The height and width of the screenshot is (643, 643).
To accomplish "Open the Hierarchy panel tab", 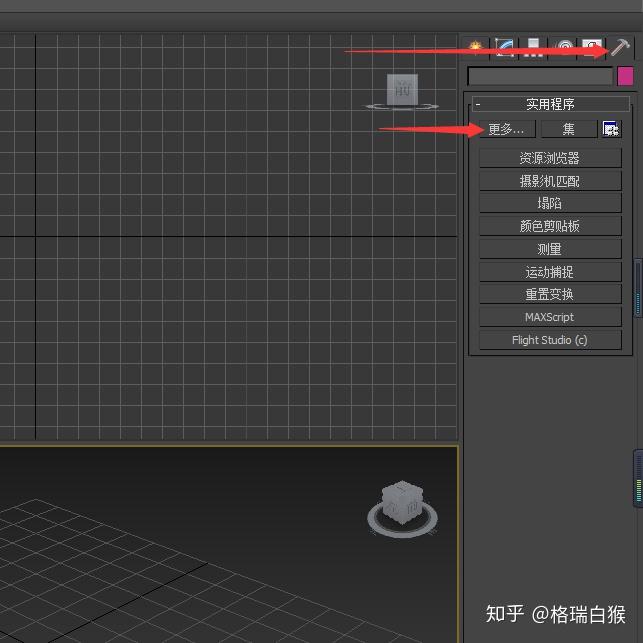I will (x=533, y=48).
